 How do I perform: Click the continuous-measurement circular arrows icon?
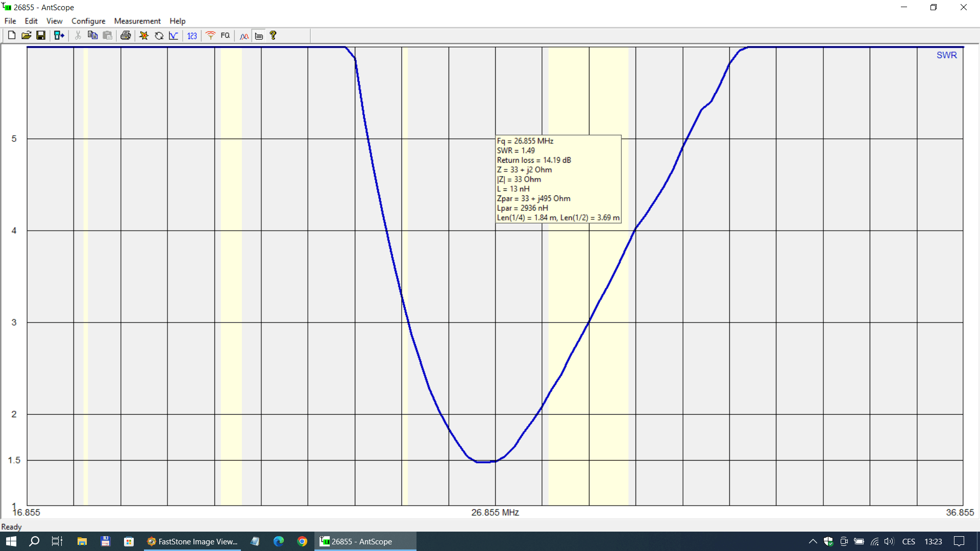pyautogui.click(x=159, y=35)
